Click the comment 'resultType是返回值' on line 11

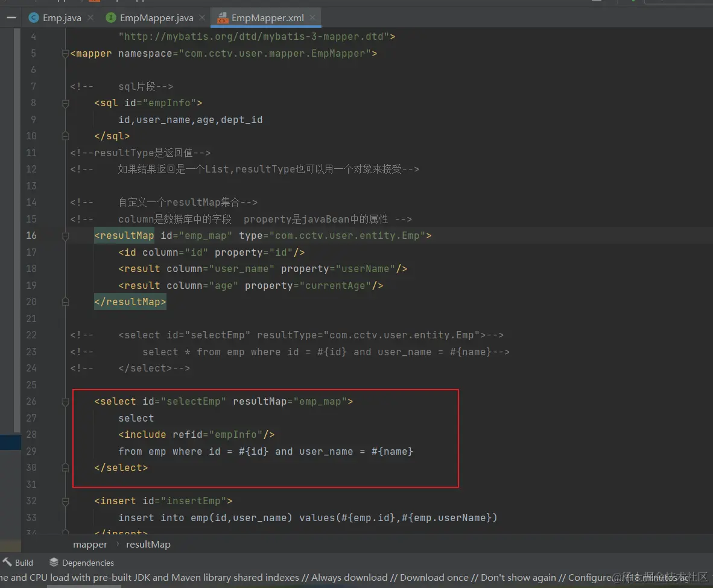pyautogui.click(x=143, y=153)
